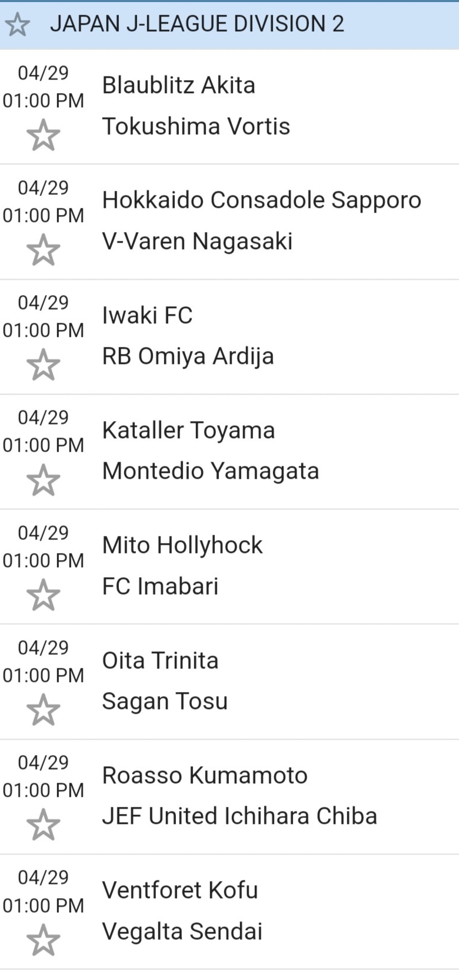
Task: Tap Montedio Yamagata team name
Action: (211, 471)
